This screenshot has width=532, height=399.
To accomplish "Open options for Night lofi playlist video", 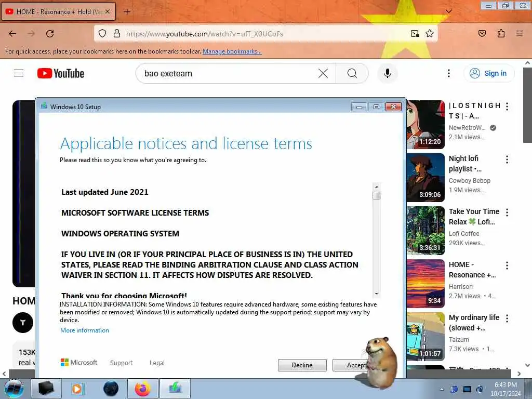I will click(507, 159).
